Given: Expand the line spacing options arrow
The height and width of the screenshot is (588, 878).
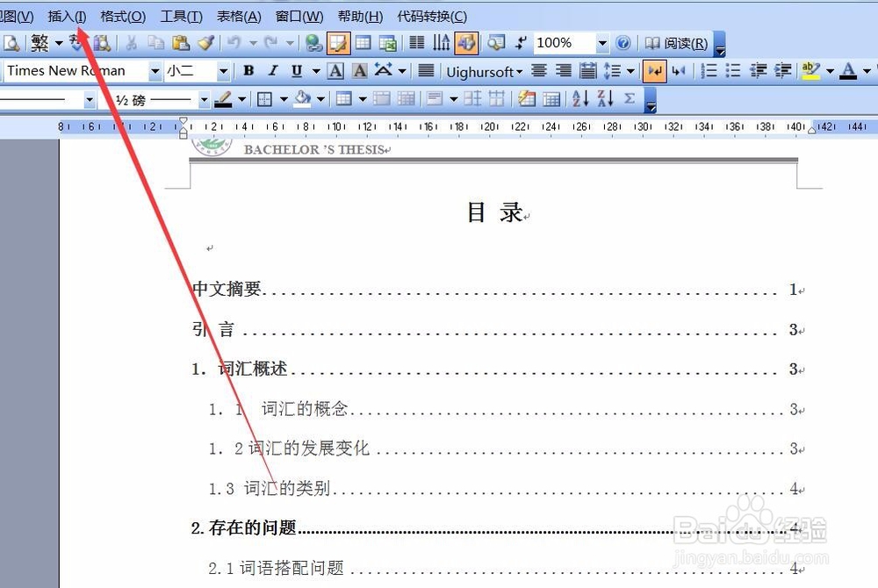Looking at the screenshot, I should 630,71.
